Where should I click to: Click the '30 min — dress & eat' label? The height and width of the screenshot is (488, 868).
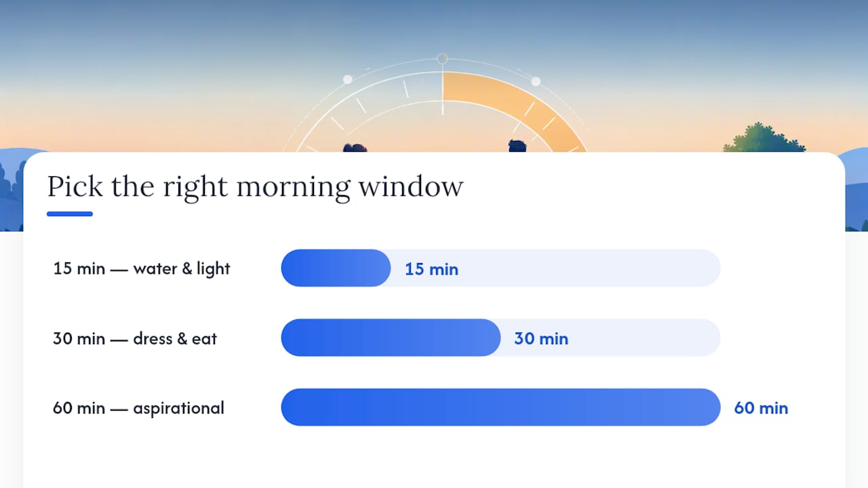tap(135, 338)
